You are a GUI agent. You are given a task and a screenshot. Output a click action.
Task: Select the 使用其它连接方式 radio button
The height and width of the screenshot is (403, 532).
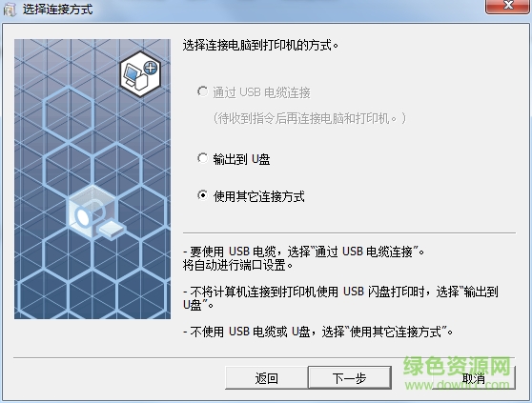(x=202, y=195)
